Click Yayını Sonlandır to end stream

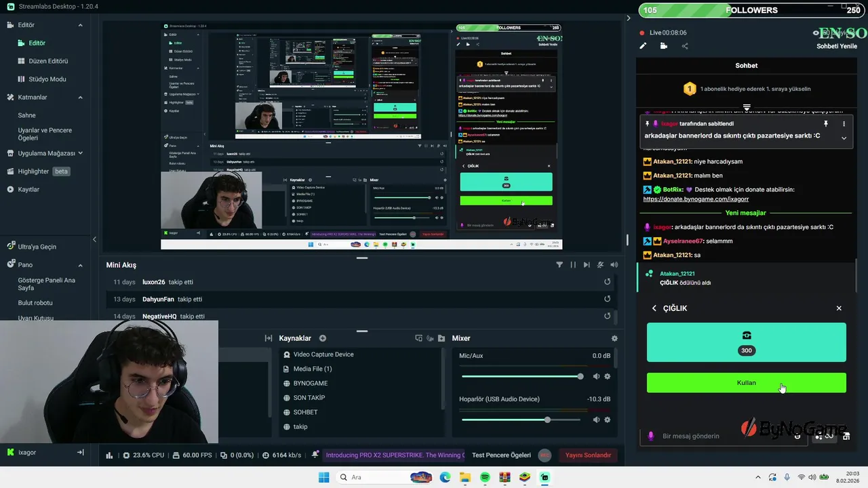[x=589, y=455]
